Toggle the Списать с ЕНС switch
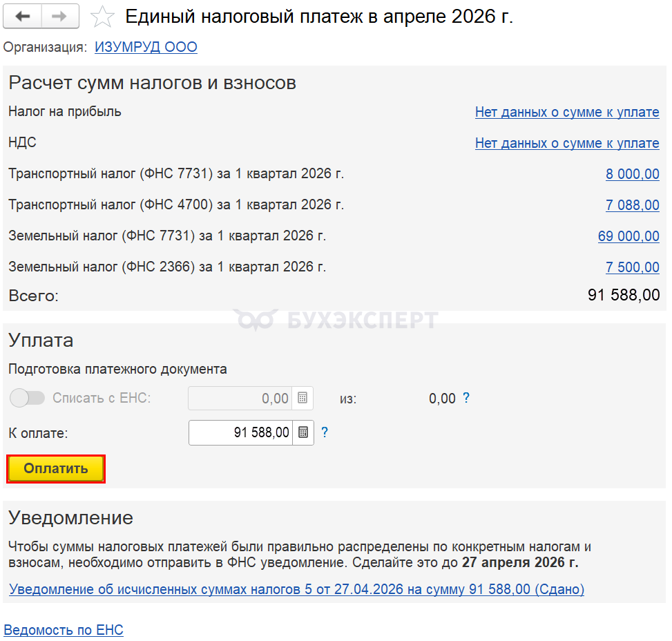This screenshot has height=641, width=672. (28, 398)
